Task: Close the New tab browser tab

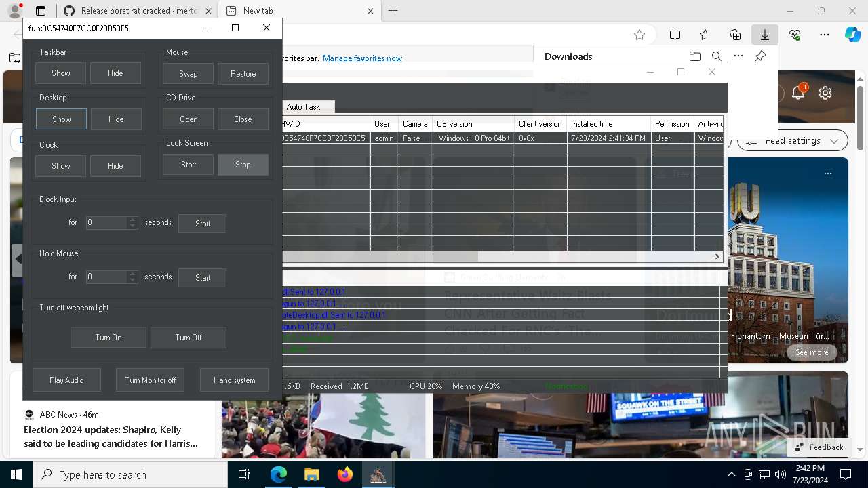Action: pyautogui.click(x=370, y=11)
